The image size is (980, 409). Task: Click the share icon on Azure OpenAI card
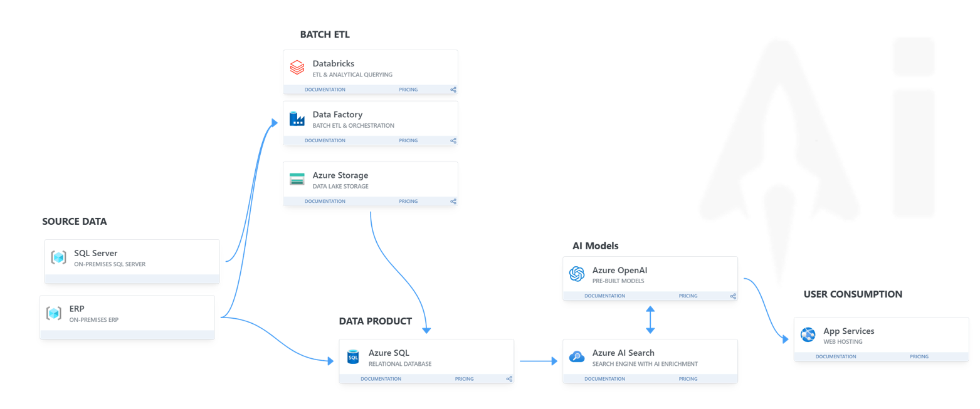click(x=733, y=296)
